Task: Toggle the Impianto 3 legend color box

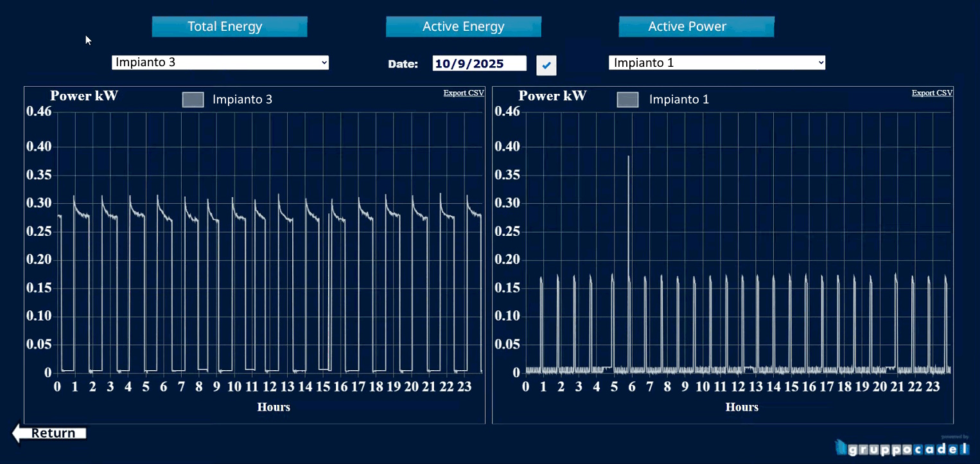Action: coord(193,100)
